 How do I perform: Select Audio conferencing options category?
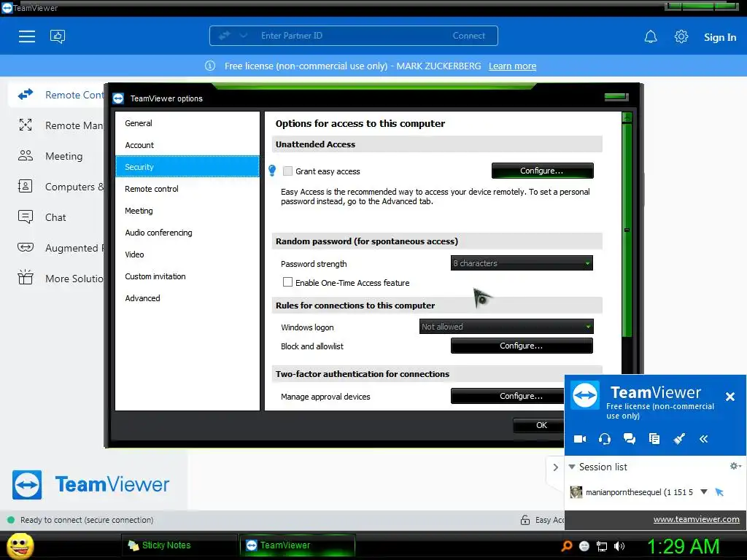click(x=187, y=233)
